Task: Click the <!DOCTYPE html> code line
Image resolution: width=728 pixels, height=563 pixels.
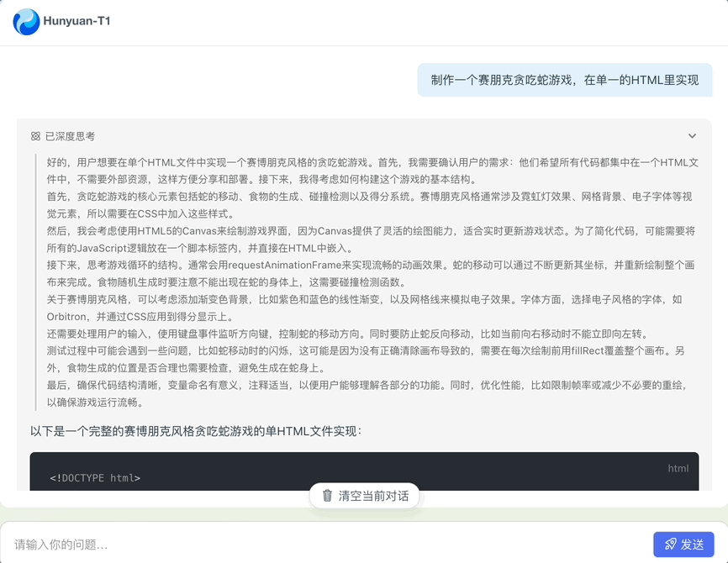Action: point(95,478)
